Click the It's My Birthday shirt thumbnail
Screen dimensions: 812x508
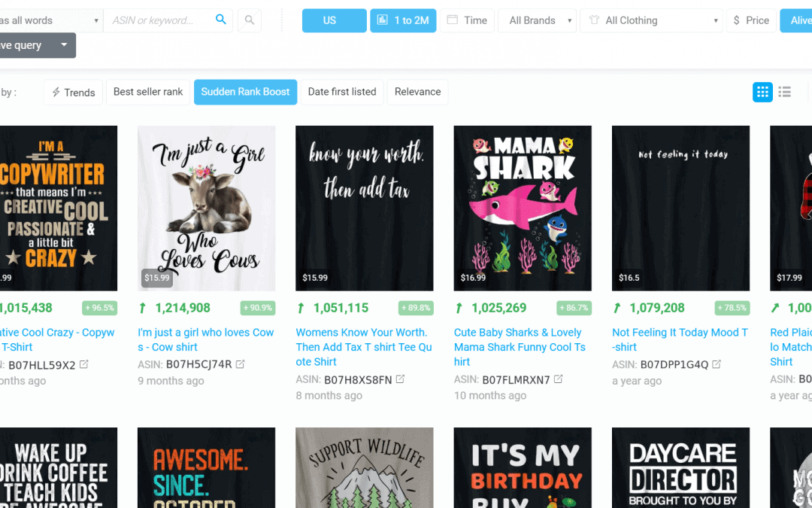523,467
